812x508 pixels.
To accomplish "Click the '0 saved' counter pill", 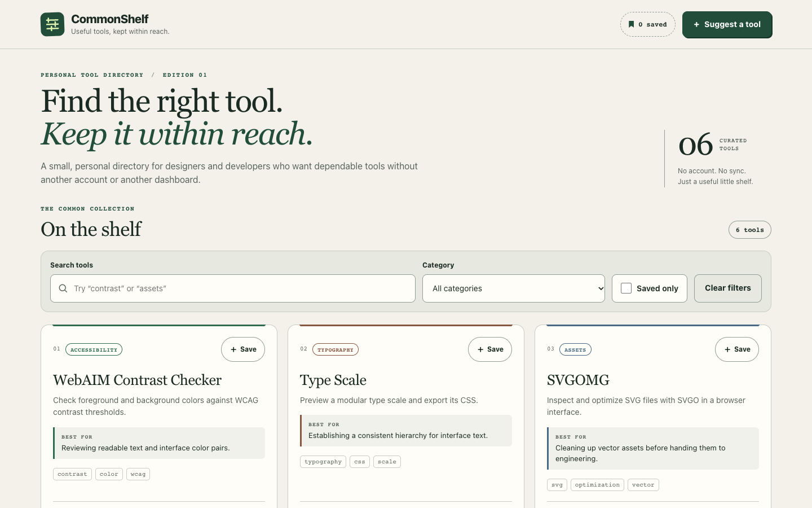I will 648,24.
